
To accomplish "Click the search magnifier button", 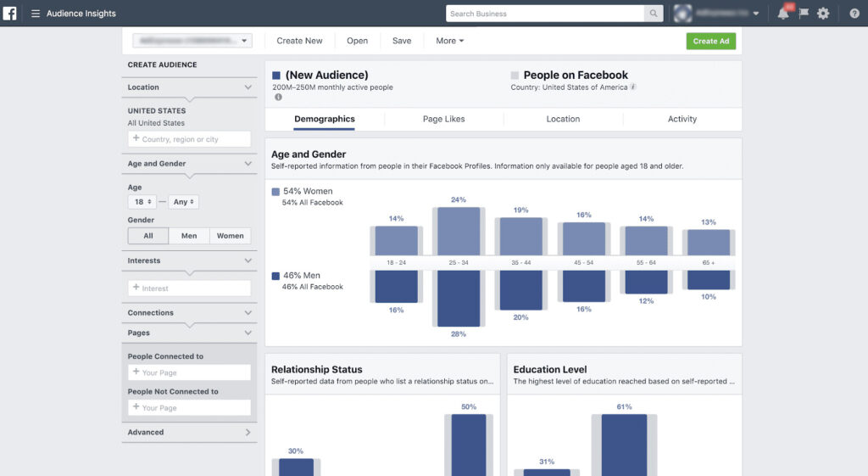I will click(654, 14).
